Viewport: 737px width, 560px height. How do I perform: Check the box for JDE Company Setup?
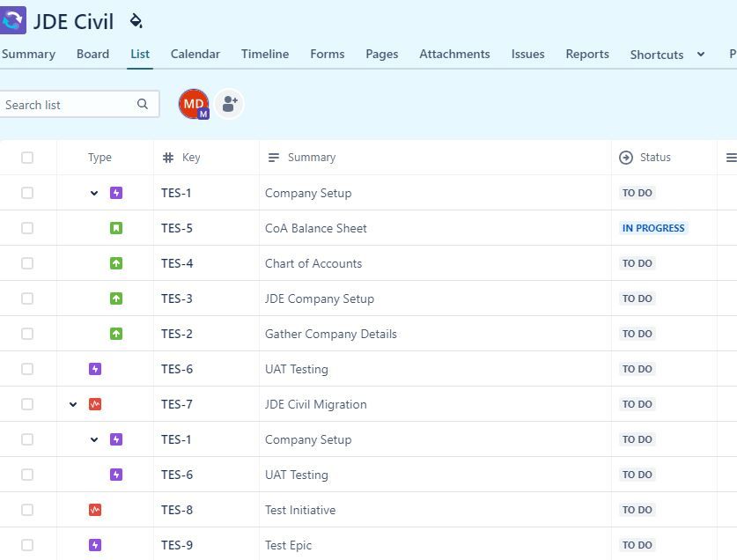tap(27, 298)
